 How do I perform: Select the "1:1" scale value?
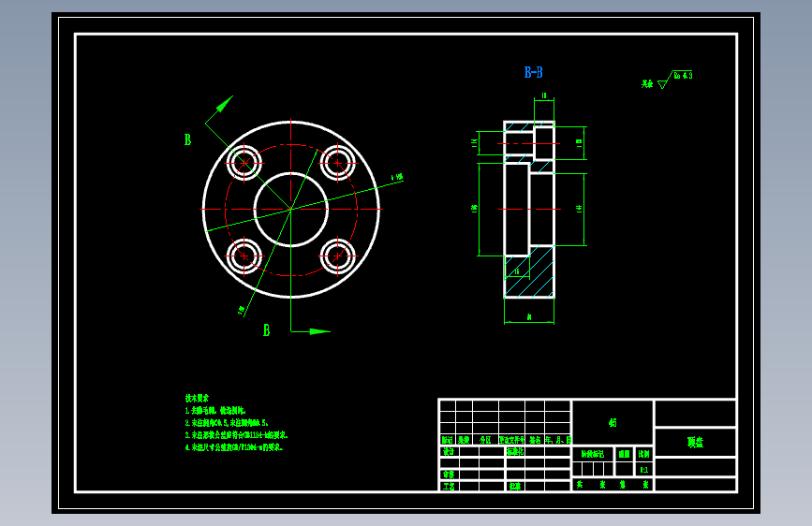(x=643, y=470)
